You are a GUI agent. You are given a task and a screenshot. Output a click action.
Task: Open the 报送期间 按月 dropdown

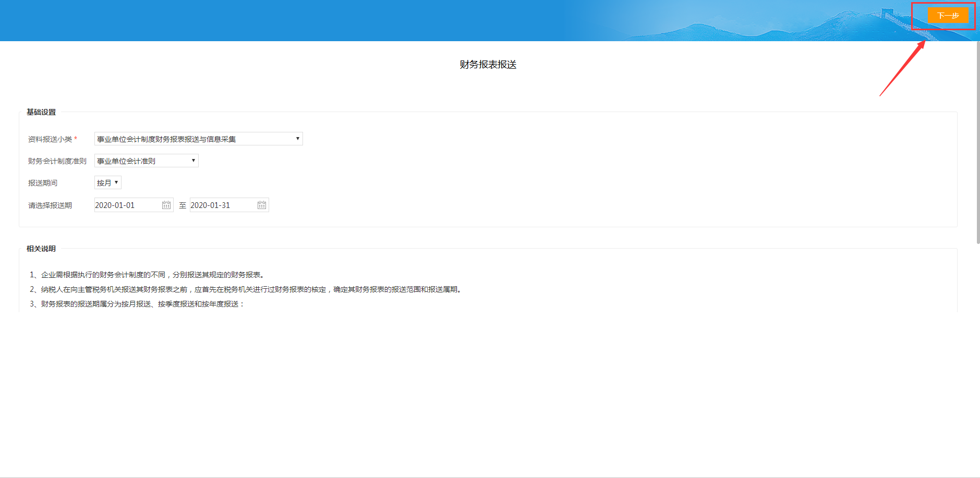click(x=107, y=182)
